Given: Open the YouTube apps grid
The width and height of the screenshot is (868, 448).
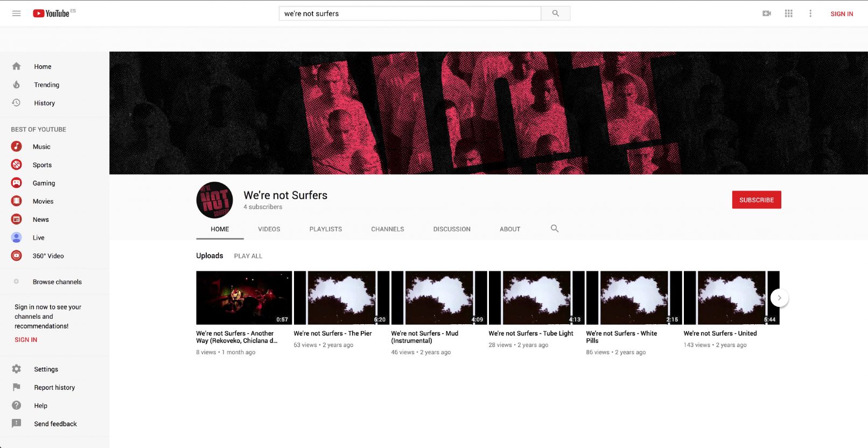Looking at the screenshot, I should [788, 13].
